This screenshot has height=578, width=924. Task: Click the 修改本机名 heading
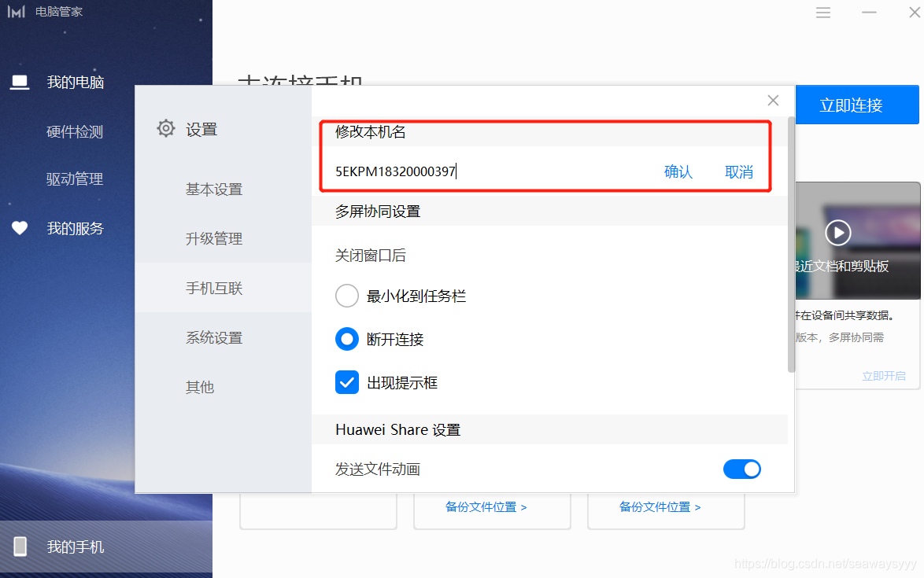click(371, 132)
